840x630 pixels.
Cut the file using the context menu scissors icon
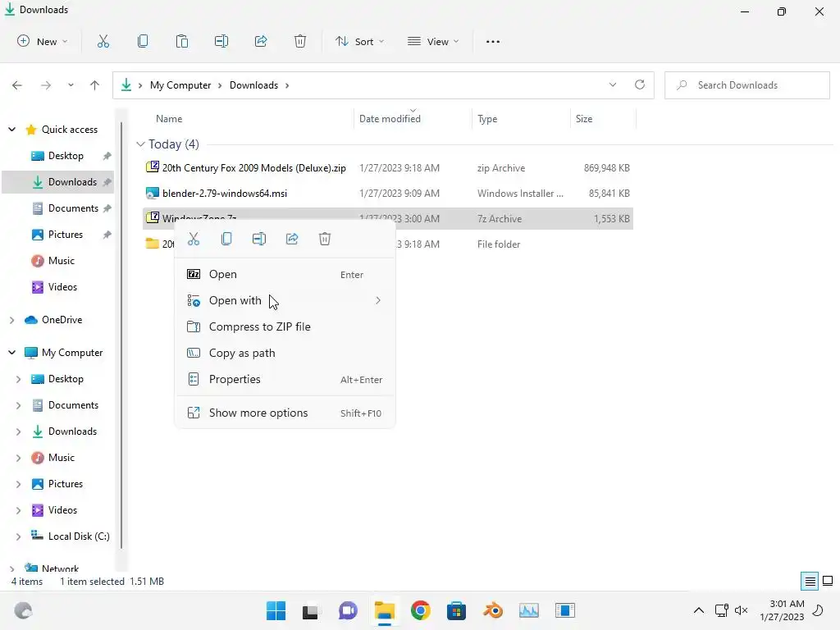point(194,239)
